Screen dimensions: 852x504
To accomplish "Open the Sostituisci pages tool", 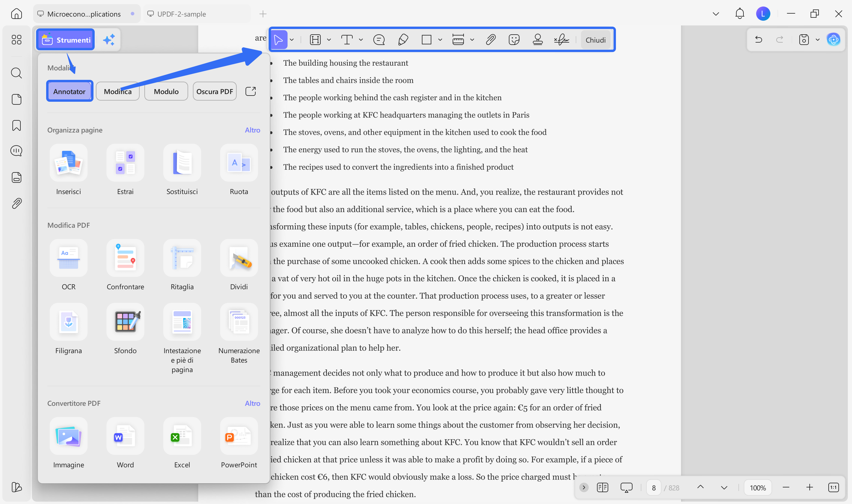I will click(x=182, y=170).
